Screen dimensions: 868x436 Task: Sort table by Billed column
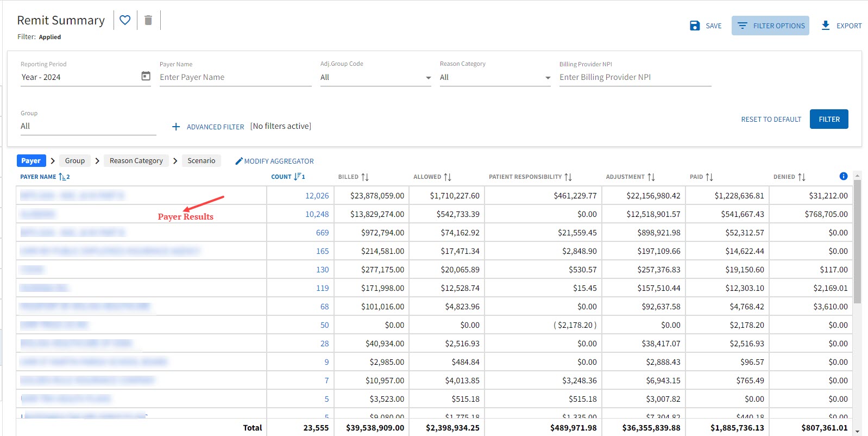(365, 177)
